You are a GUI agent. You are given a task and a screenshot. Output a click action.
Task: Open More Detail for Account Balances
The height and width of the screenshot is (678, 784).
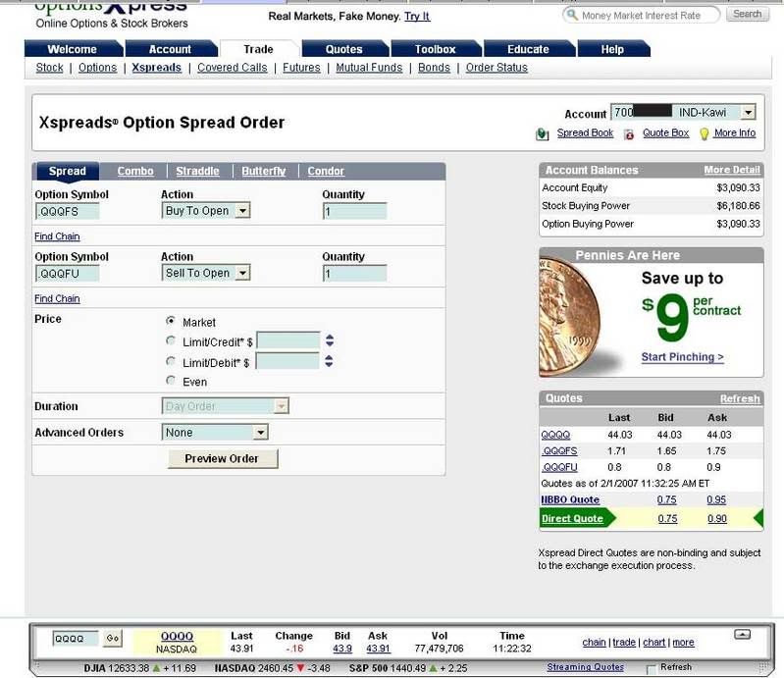click(x=732, y=170)
